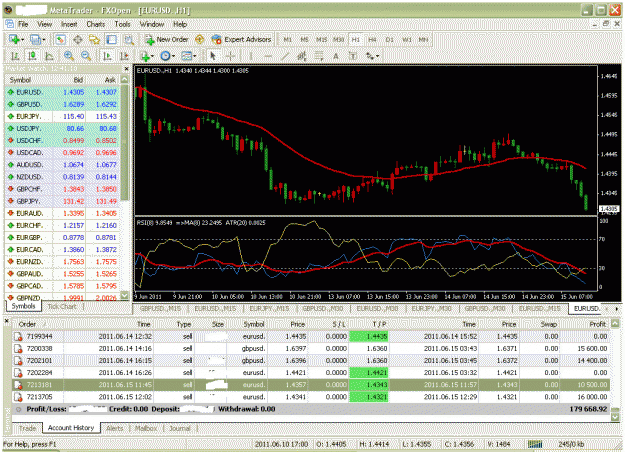Click Market Watch scroll up arrow
The height and width of the screenshot is (452, 625).
(125, 80)
